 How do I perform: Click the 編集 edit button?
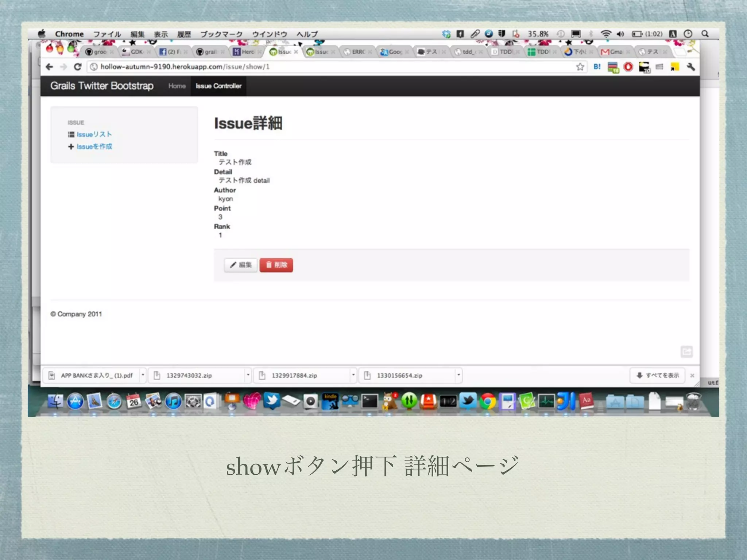[x=241, y=265]
